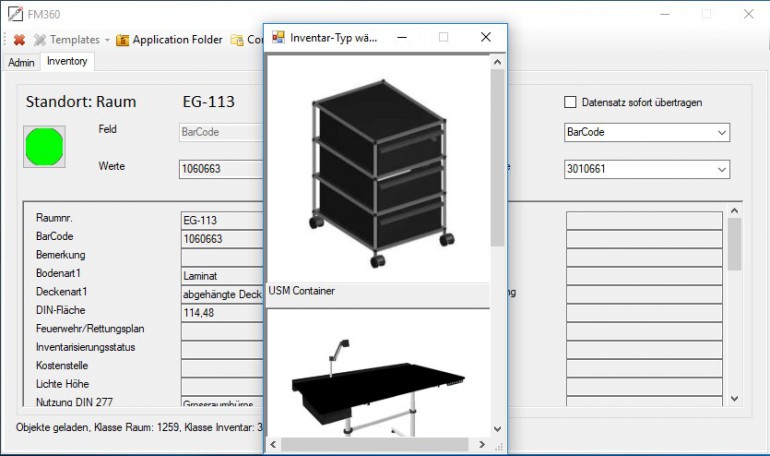Image resolution: width=770 pixels, height=456 pixels.
Task: Click the Lichte Höhe empty field
Action: 222,386
